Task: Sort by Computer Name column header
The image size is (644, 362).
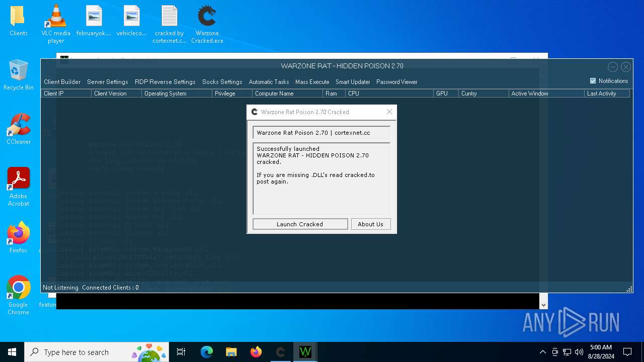Action: tap(287, 94)
